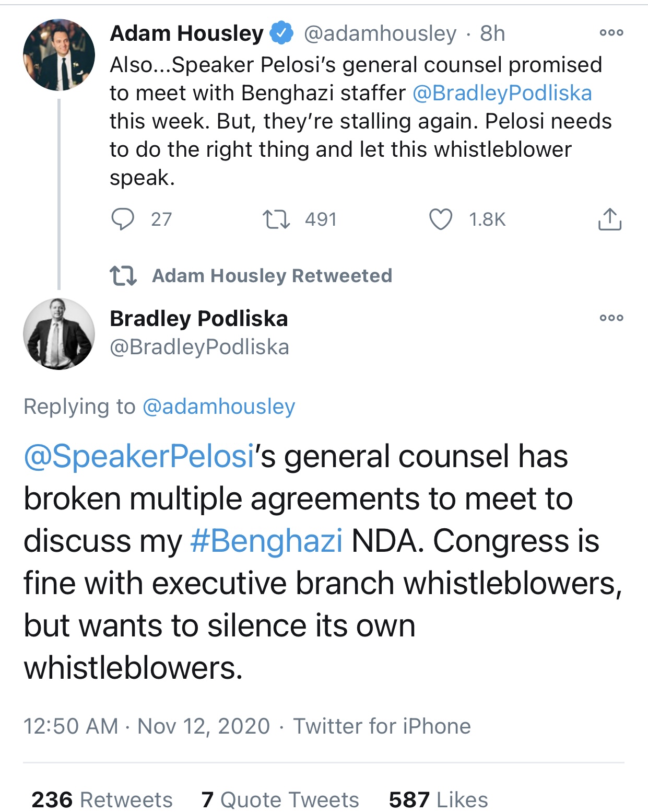View the 7 Quote Tweets list
Image resolution: width=648 pixels, height=812 pixels.
pos(280,799)
